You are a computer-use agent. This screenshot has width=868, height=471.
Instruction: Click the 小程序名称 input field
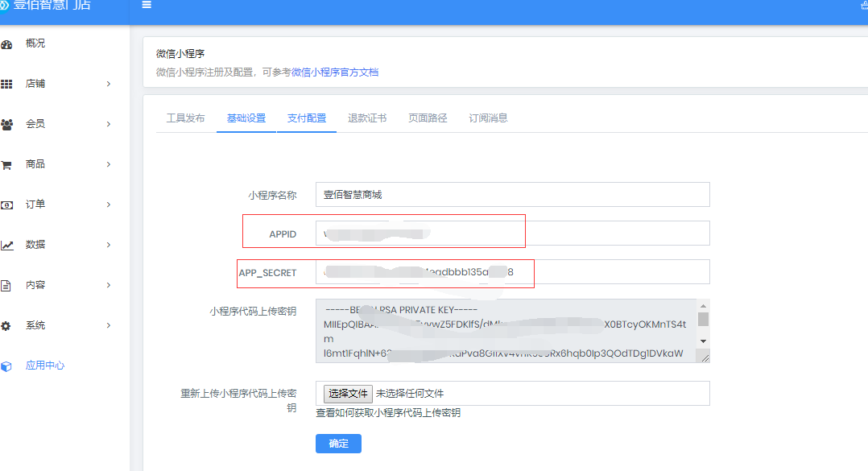[512, 195]
